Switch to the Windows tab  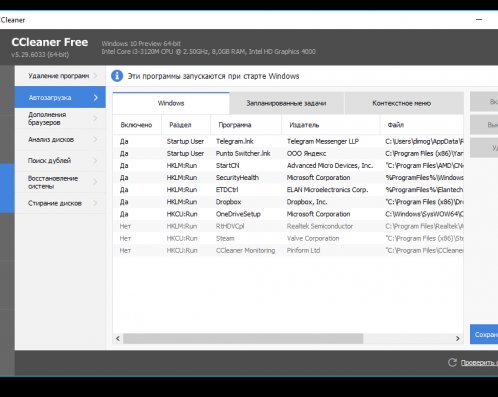tap(171, 103)
